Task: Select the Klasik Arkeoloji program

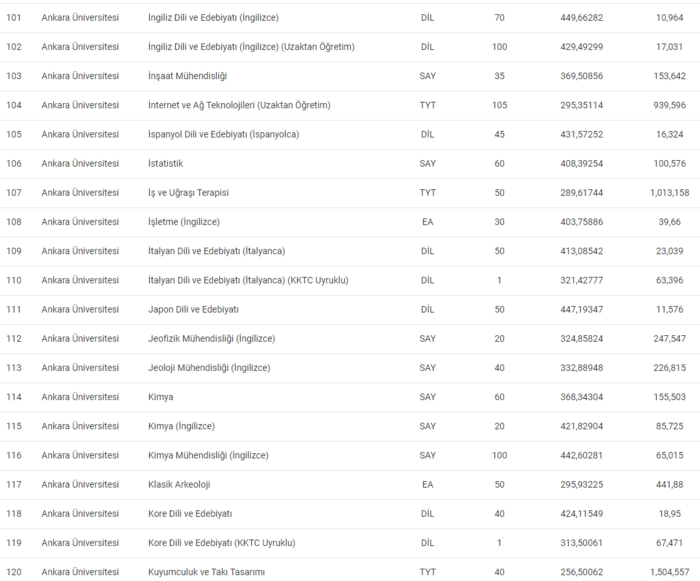Action: click(179, 484)
